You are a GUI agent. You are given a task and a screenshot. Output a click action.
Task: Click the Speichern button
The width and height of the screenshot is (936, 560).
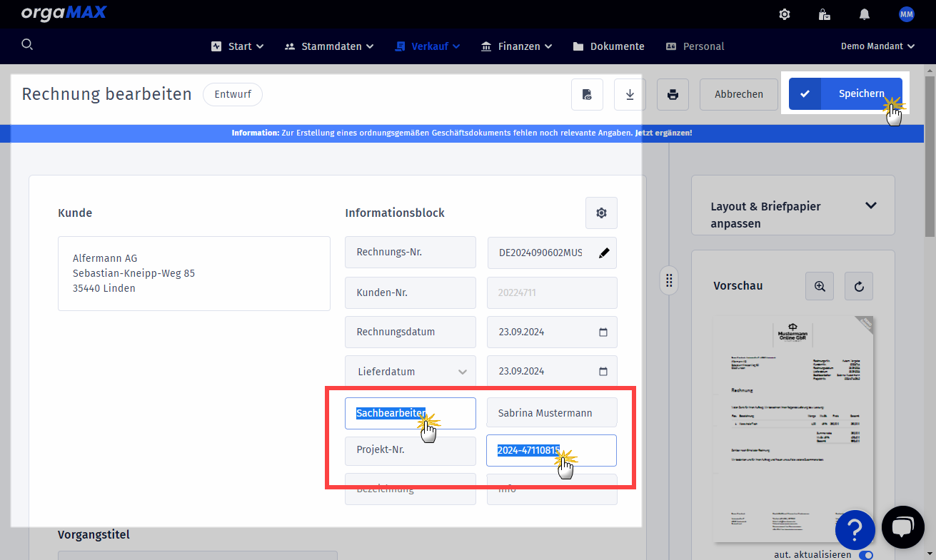845,94
